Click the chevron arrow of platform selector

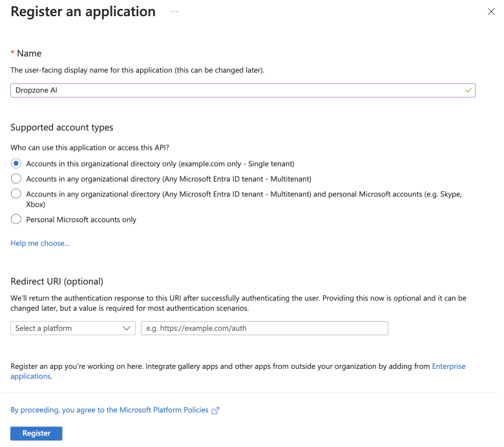coord(127,328)
